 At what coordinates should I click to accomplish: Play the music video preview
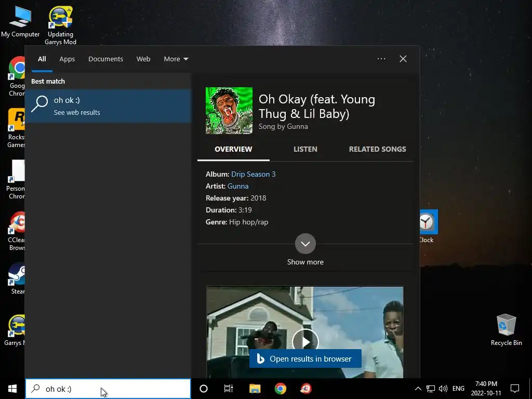click(x=305, y=341)
